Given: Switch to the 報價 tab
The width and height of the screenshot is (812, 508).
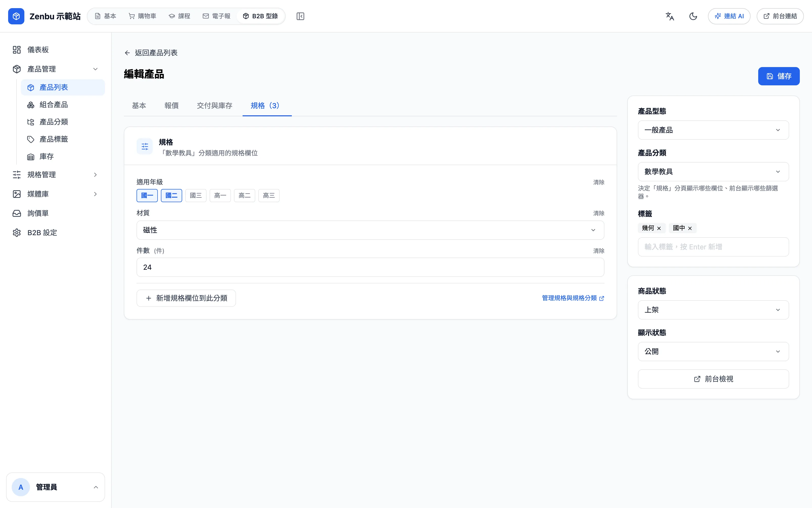Looking at the screenshot, I should [172, 105].
